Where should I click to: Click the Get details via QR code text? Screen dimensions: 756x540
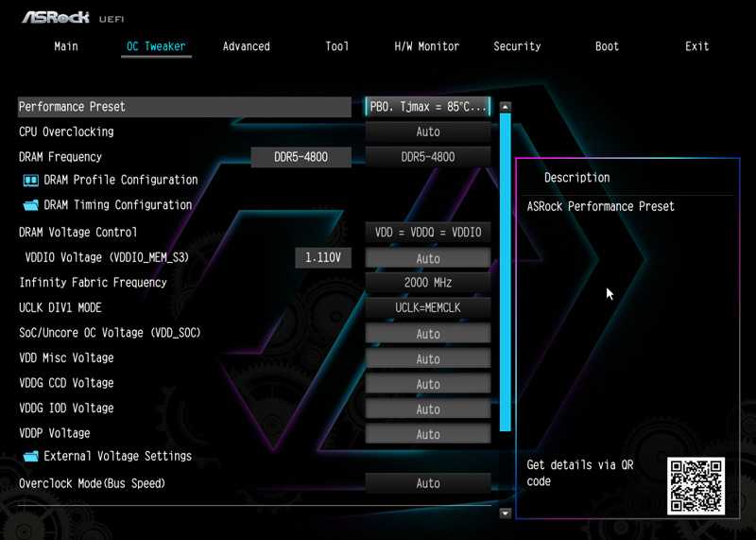tap(580, 473)
